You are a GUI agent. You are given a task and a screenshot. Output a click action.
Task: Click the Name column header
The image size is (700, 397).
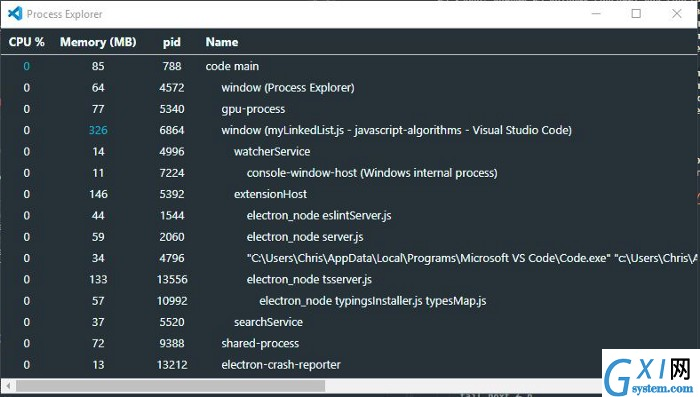pyautogui.click(x=222, y=42)
